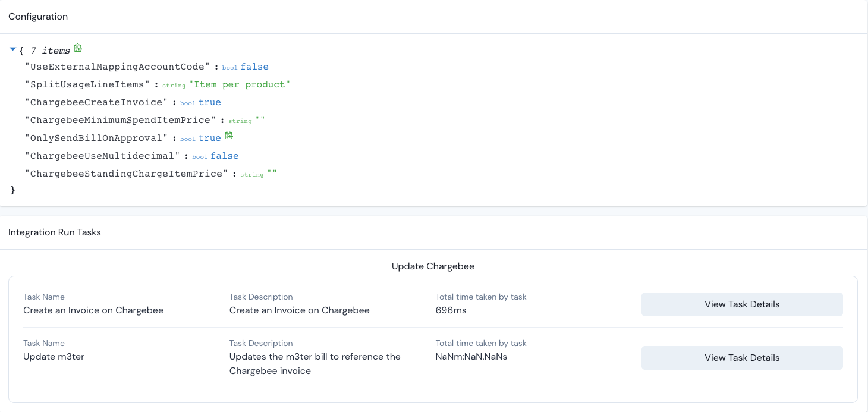Viewport: 868px width, 412px height.
Task: Select the "OnlySendBillOnApproval" key
Action: click(97, 138)
